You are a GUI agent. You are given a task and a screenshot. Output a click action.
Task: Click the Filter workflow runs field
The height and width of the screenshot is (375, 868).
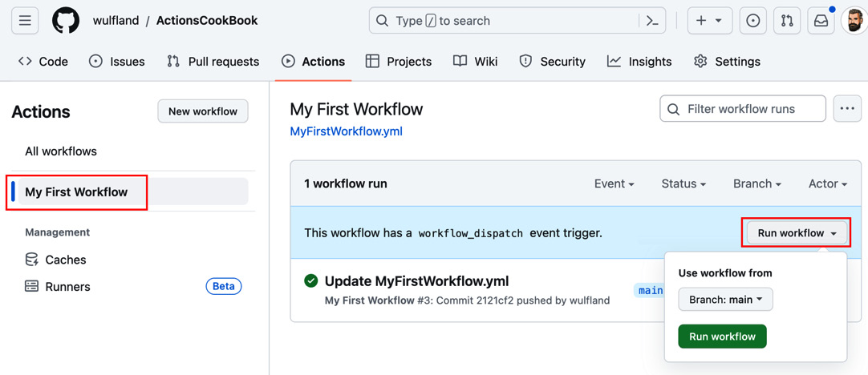743,109
